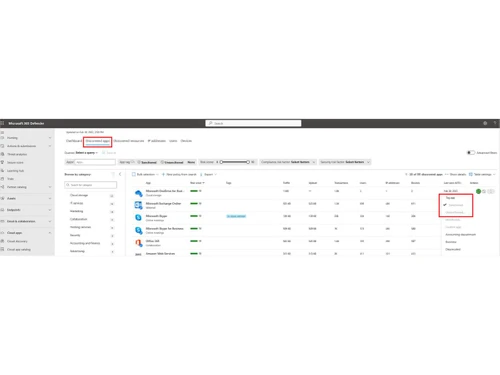This screenshot has width=500, height=375.
Task: Switch to the Devices tab
Action: (x=186, y=141)
